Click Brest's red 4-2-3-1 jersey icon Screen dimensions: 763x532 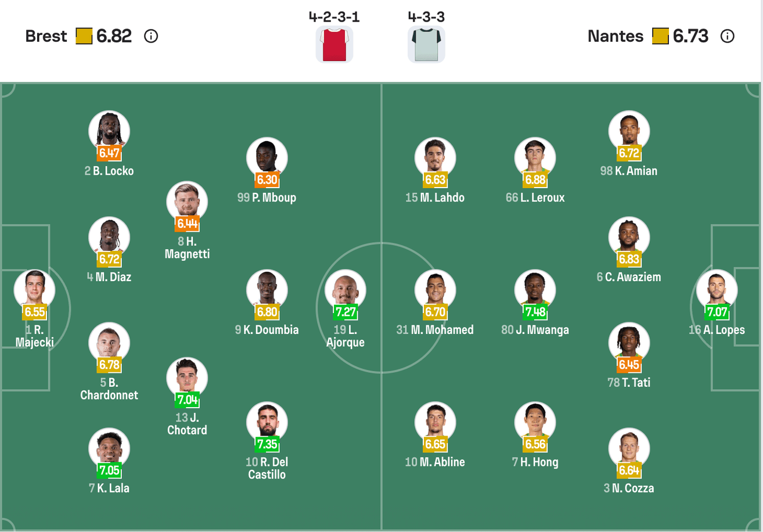[334, 44]
